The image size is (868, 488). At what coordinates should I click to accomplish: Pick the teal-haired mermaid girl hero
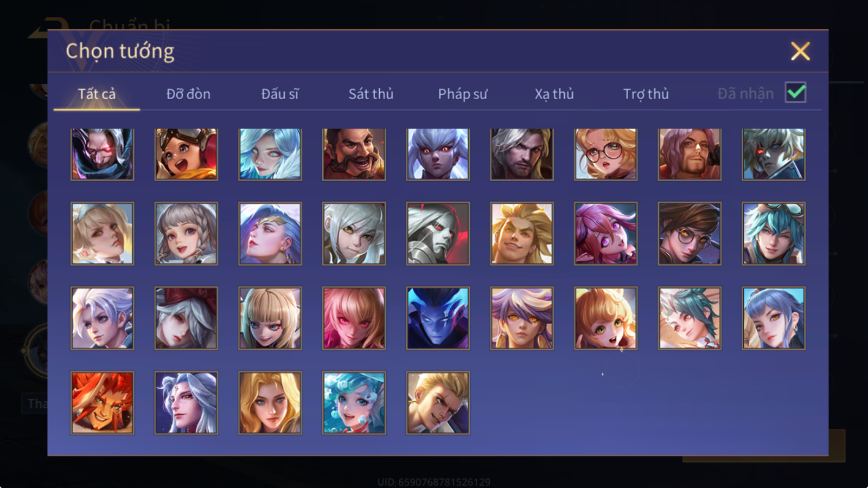pos(354,403)
